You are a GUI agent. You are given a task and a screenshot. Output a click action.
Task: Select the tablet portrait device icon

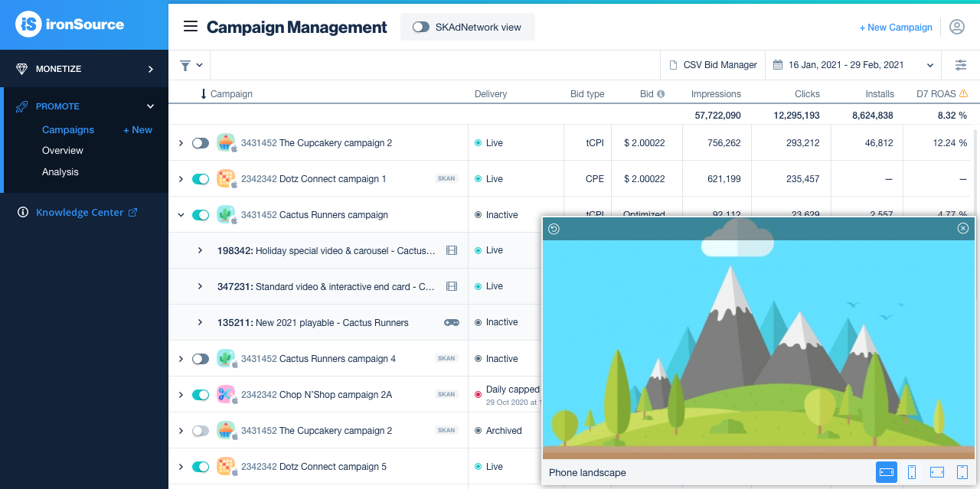pos(963,472)
